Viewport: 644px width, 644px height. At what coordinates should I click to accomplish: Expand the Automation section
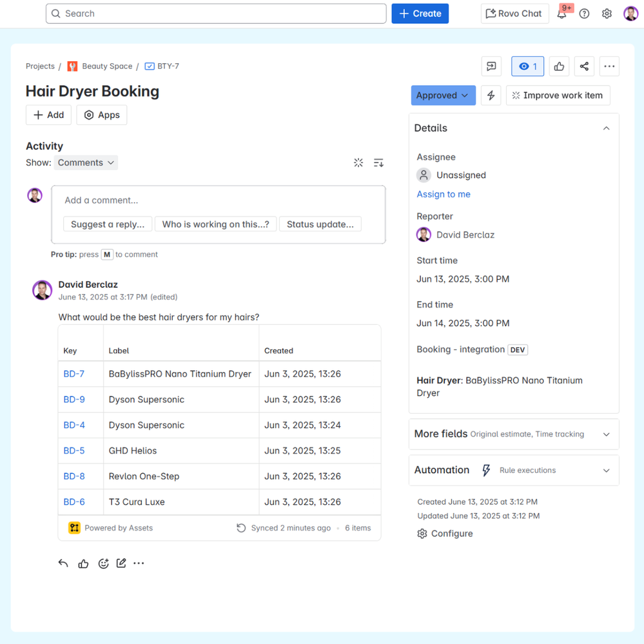[514, 470]
